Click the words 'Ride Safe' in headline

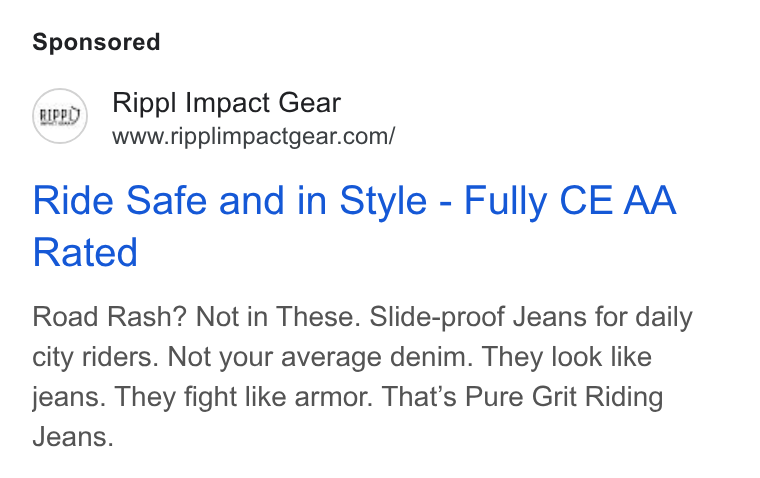click(120, 201)
